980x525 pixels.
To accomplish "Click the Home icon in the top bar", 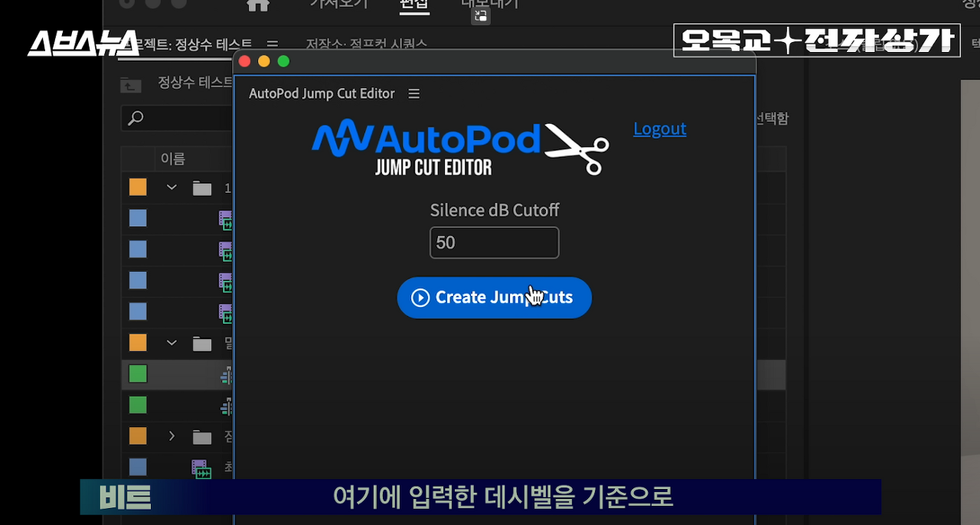I will 259,5.
